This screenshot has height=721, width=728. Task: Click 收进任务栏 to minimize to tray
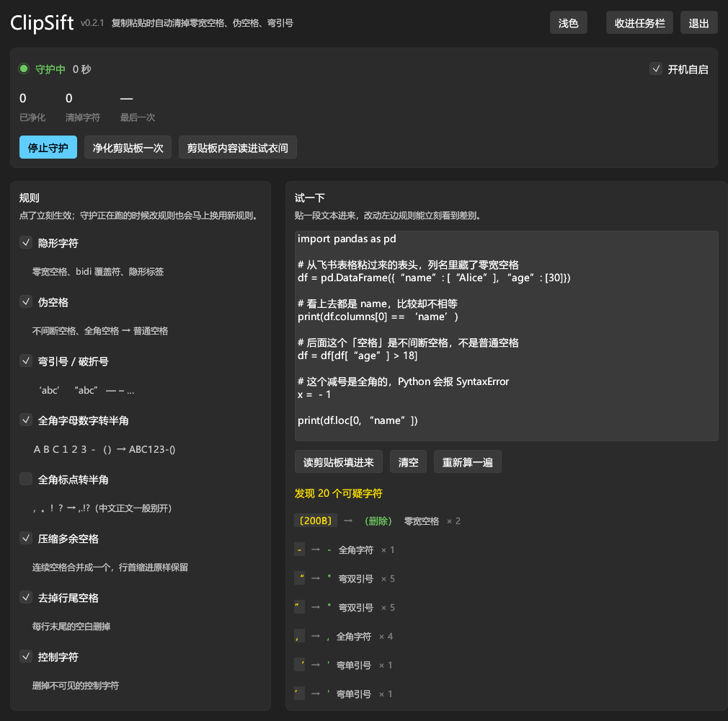click(639, 23)
